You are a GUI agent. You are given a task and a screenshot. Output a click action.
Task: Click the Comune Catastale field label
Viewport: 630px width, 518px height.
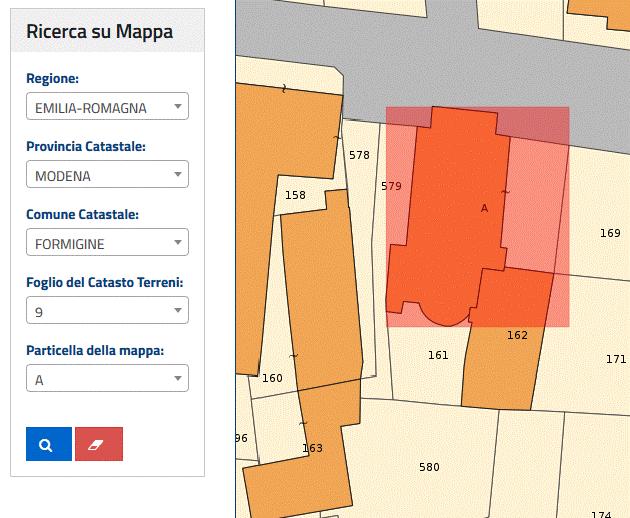(82, 214)
